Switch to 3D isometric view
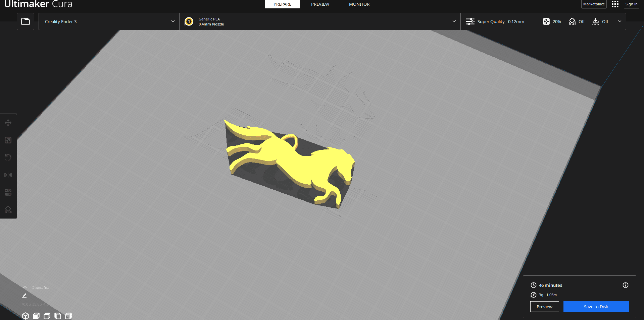The height and width of the screenshot is (320, 644). tap(26, 316)
